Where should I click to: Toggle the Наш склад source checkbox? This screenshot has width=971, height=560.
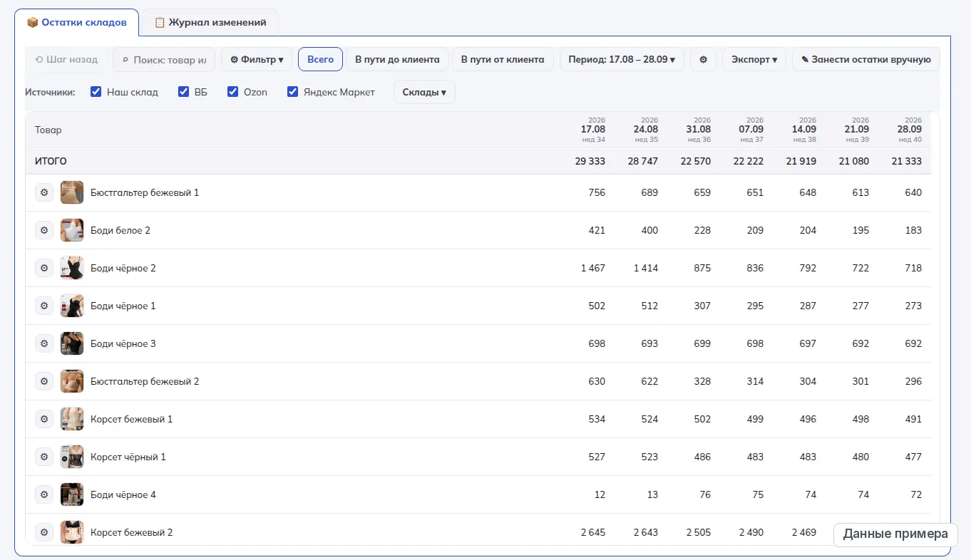coord(96,92)
